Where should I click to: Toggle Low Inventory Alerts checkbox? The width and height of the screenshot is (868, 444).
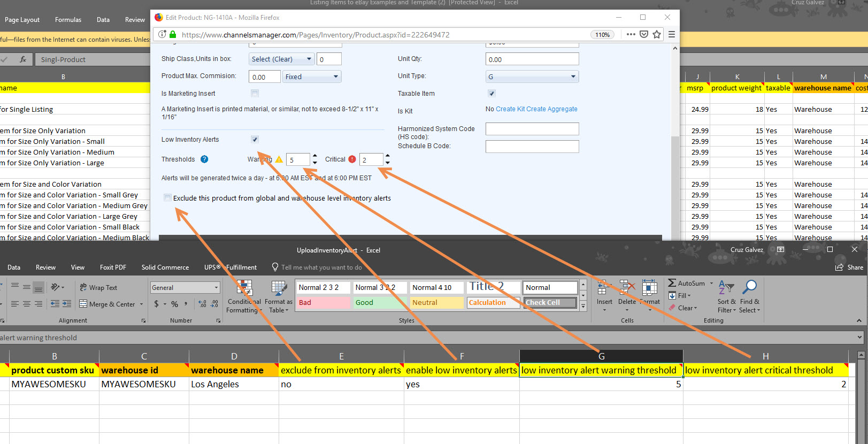pos(255,140)
